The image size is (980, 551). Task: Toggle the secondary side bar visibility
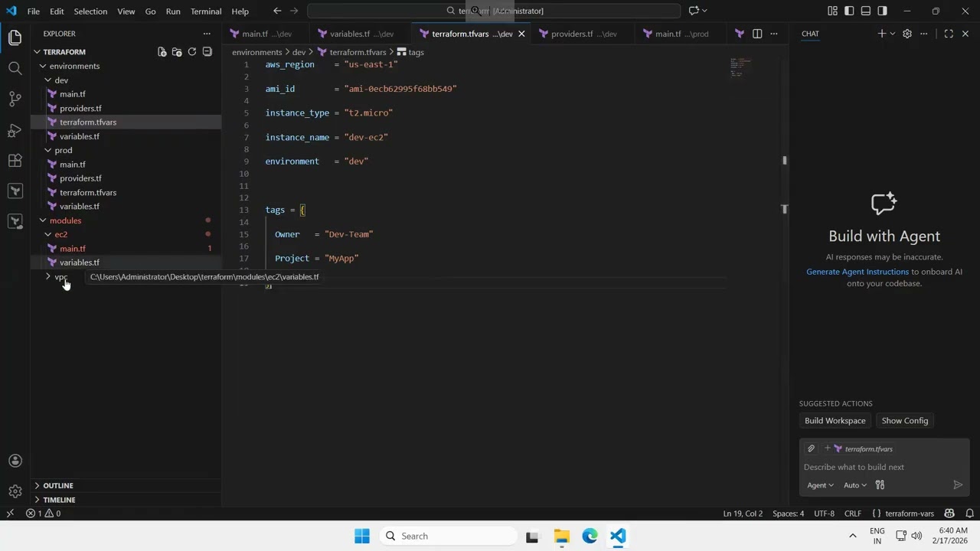pyautogui.click(x=883, y=11)
